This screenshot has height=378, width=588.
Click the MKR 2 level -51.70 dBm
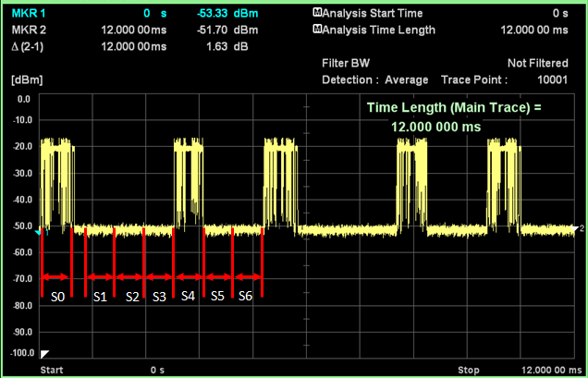click(x=227, y=30)
